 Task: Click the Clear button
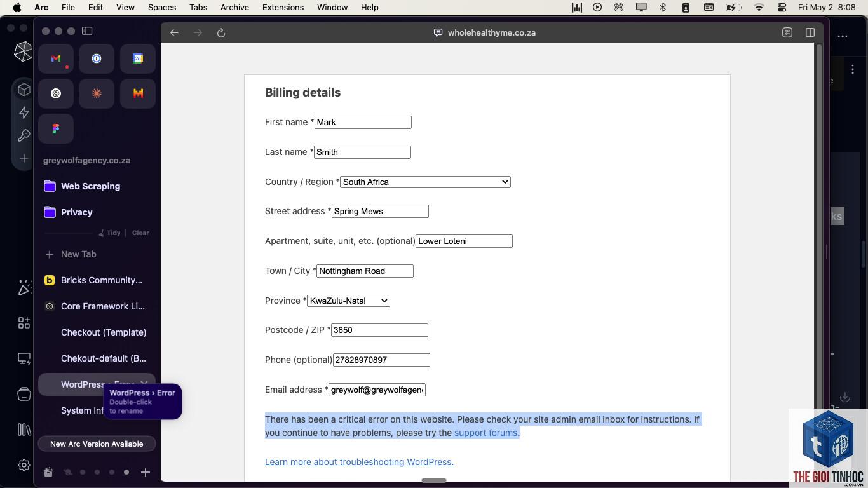[x=140, y=233]
